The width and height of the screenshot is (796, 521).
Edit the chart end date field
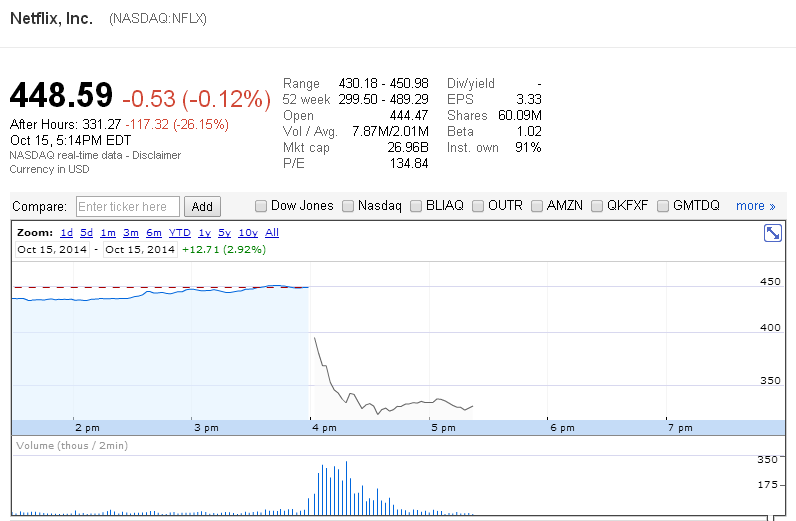pyautogui.click(x=140, y=249)
